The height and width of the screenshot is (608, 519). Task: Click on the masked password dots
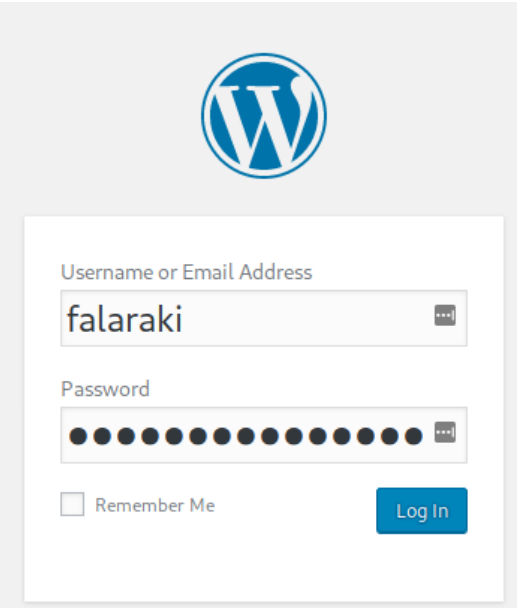[246, 436]
